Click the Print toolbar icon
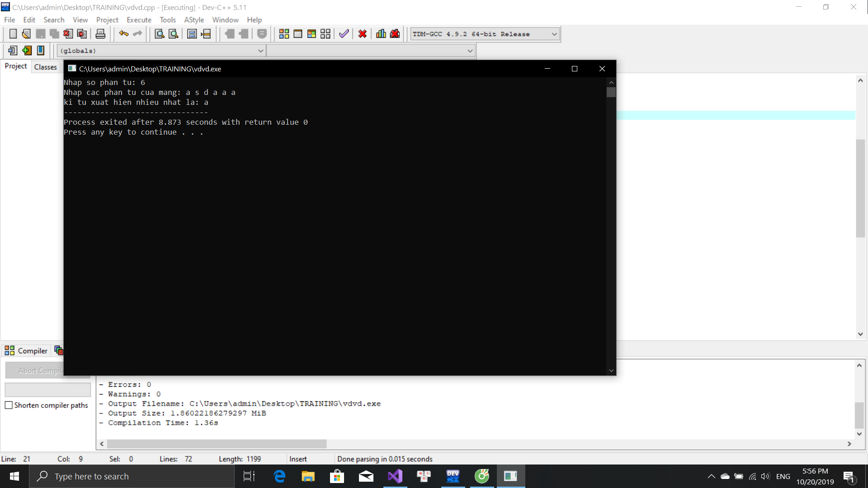868x488 pixels. click(x=100, y=34)
